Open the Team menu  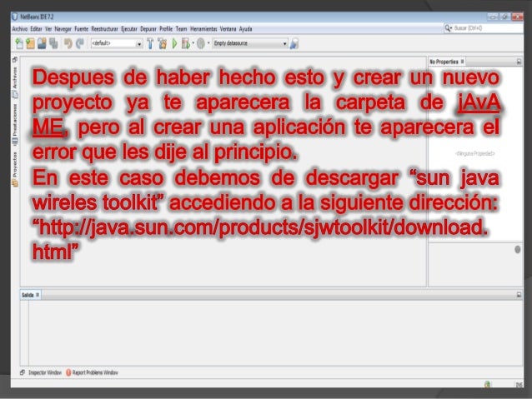(182, 29)
